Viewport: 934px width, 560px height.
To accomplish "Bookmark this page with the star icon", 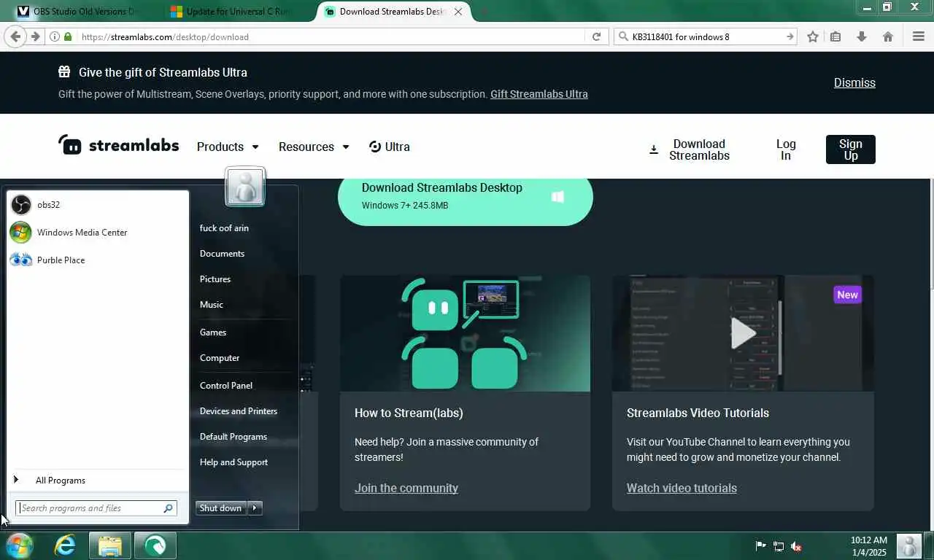I will 813,36.
